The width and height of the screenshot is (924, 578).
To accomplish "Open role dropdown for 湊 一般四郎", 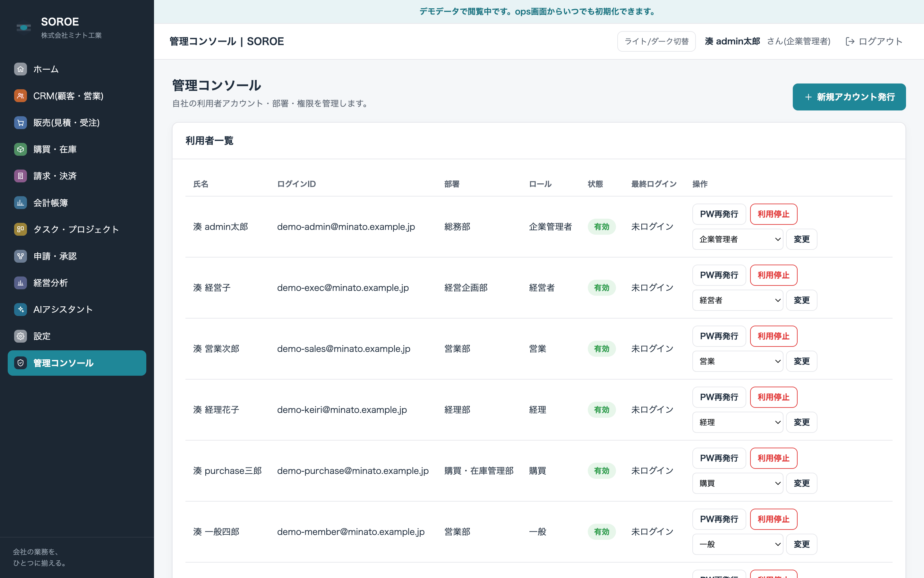I will (738, 544).
